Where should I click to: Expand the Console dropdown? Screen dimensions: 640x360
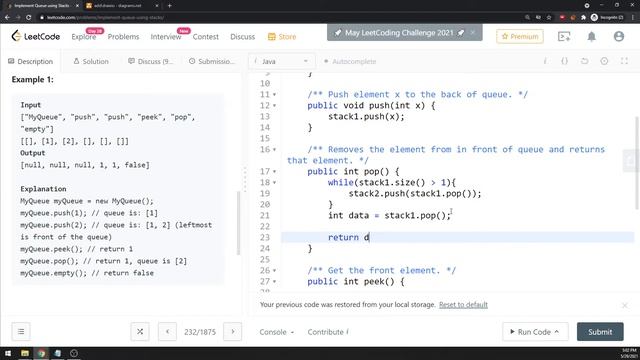tap(276, 332)
